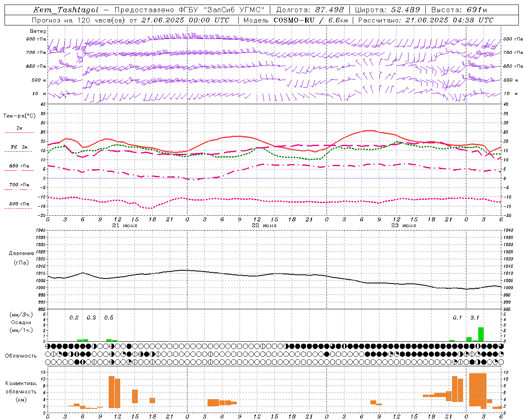Screen dimensions: 525x420
Task: Select the 0.5 precipitation amount value
Action: [109, 318]
